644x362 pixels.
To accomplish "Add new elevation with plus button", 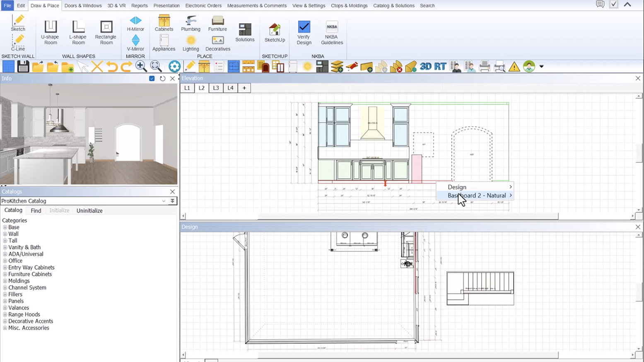I will coord(244,88).
